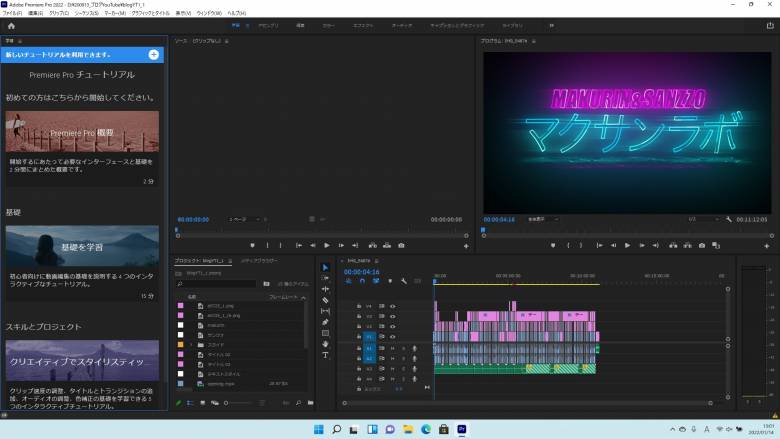Open the Premiere Pro 概要 tutorial

(82, 131)
